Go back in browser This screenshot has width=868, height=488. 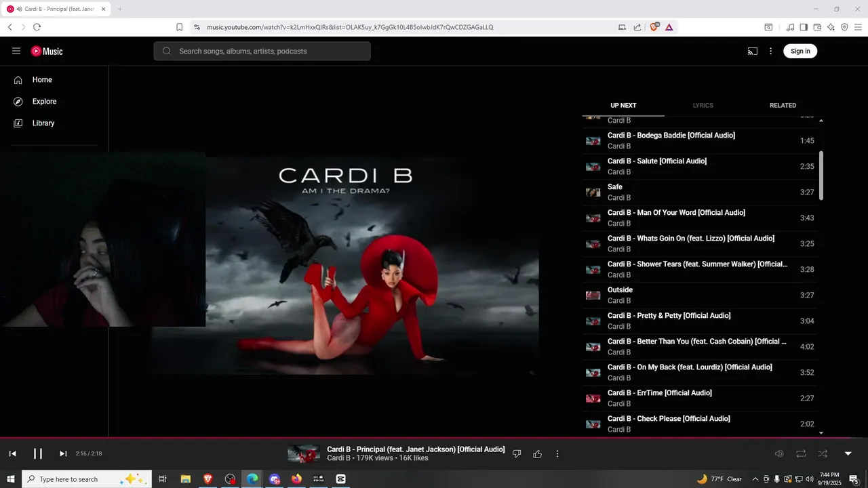pyautogui.click(x=9, y=27)
